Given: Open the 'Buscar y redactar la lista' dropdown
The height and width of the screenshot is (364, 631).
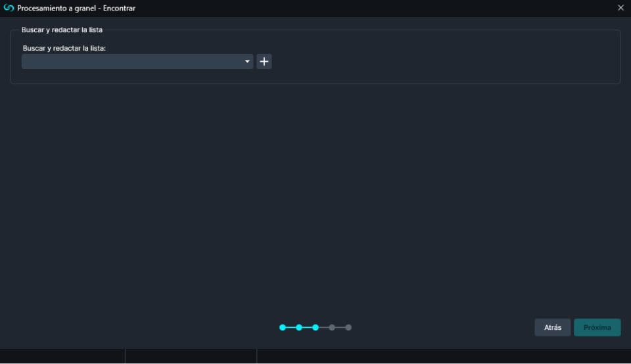Looking at the screenshot, I should (137, 62).
